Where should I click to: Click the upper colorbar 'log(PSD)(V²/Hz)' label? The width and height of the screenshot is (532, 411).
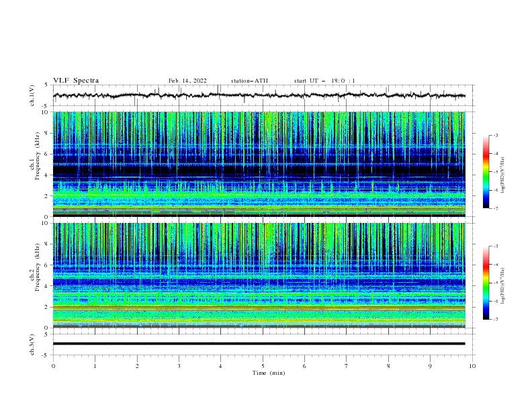[x=504, y=175]
